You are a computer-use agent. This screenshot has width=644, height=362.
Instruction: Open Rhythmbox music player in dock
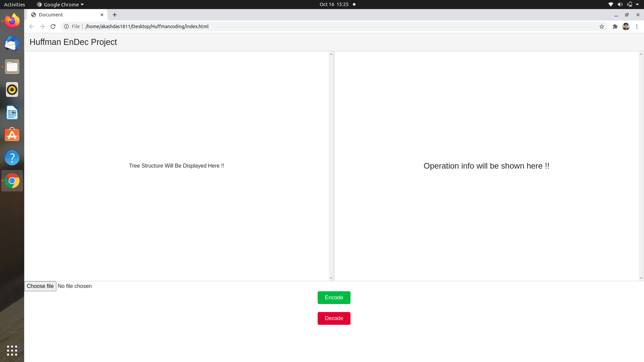pos(12,89)
